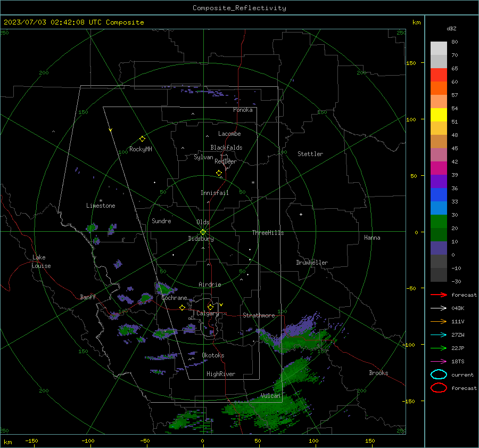This screenshot has height=448, width=479.
Task: Click the Innisfail town label
Action: 214,193
